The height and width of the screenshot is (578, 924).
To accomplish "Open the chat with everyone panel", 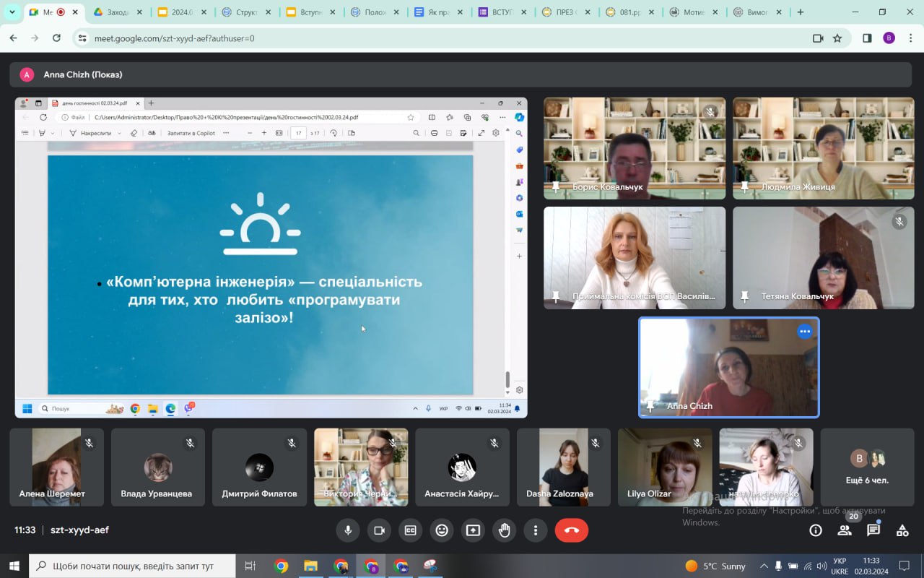I will pyautogui.click(x=873, y=530).
